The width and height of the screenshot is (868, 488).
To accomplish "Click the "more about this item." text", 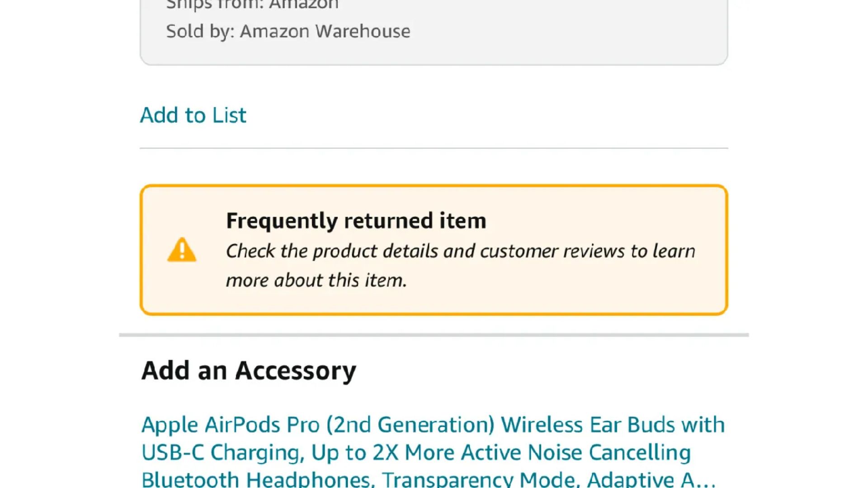I will pos(316,280).
